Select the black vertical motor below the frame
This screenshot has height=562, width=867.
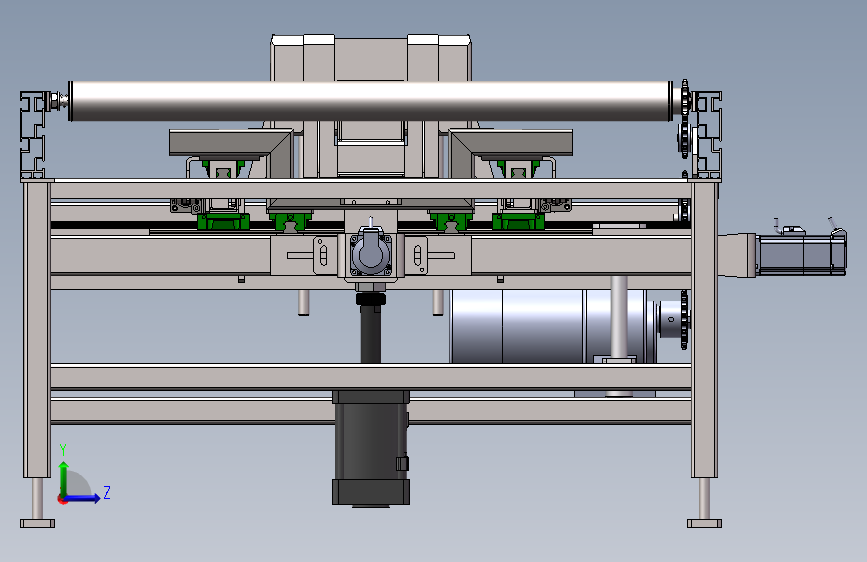[x=371, y=447]
